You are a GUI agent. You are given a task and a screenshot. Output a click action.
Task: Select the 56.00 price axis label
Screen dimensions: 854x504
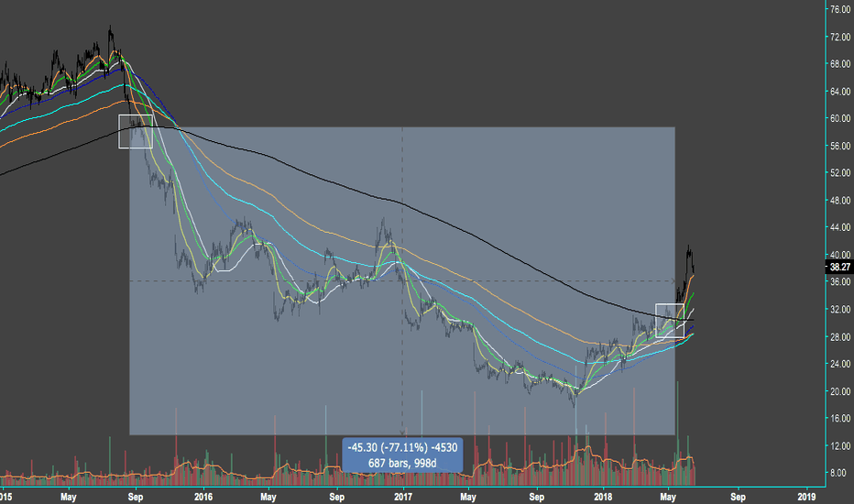840,146
